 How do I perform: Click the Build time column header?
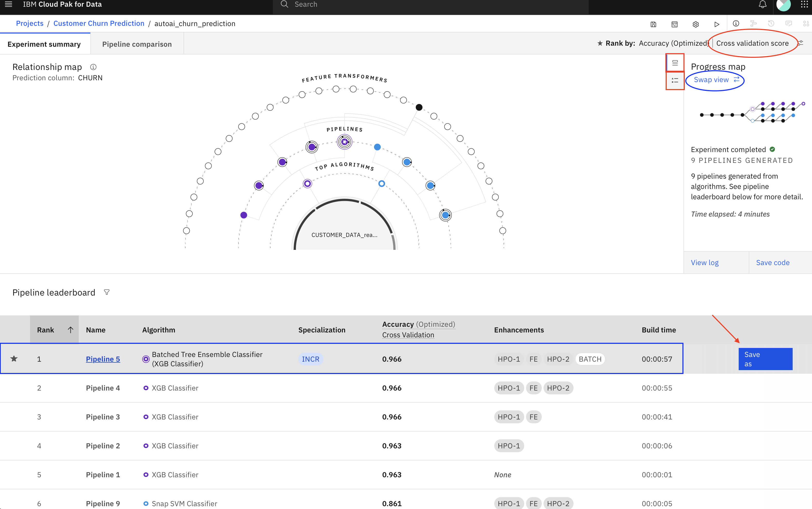(658, 330)
